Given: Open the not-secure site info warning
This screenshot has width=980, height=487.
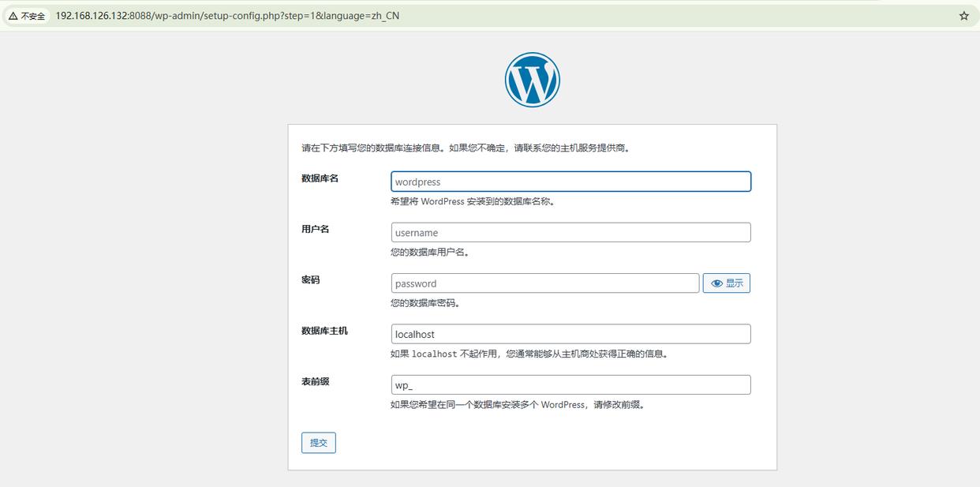Looking at the screenshot, I should (28, 16).
